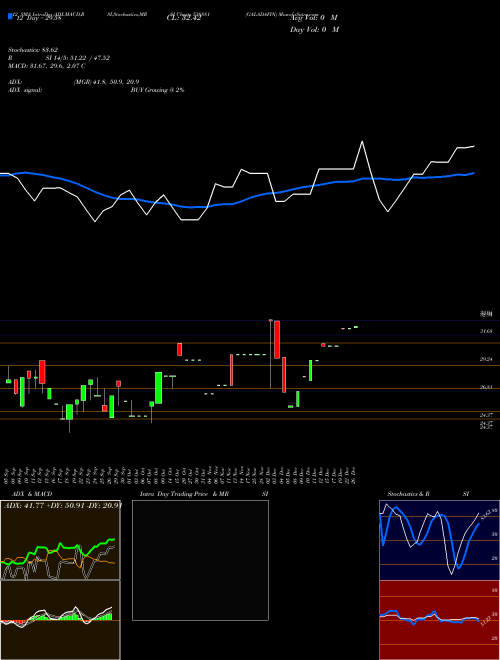The height and width of the screenshot is (660, 500).
Task: Click the Avg Vol: 0 M label
Action: [x=314, y=18]
